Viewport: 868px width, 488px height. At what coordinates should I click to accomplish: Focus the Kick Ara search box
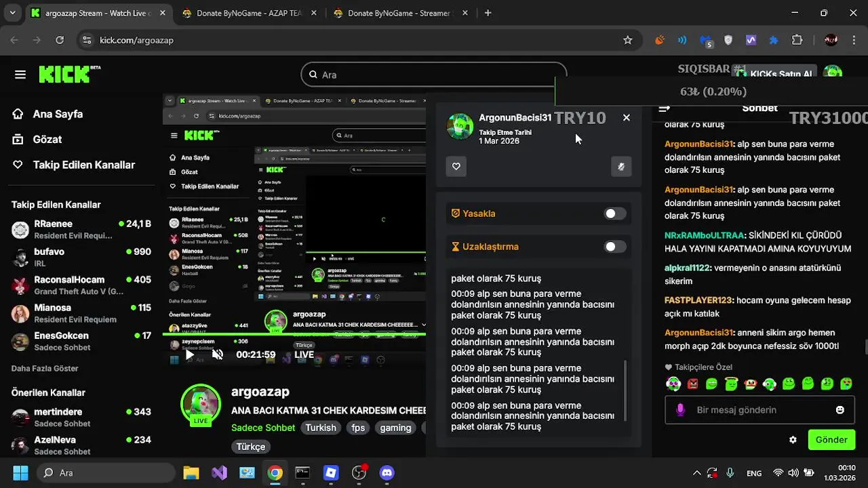[x=434, y=75]
